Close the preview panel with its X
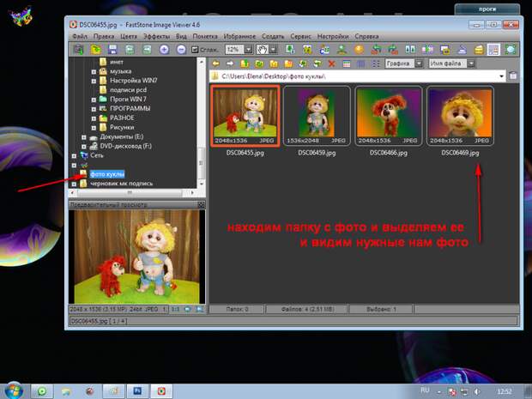Screen dimensions: 532x399 click(201, 204)
